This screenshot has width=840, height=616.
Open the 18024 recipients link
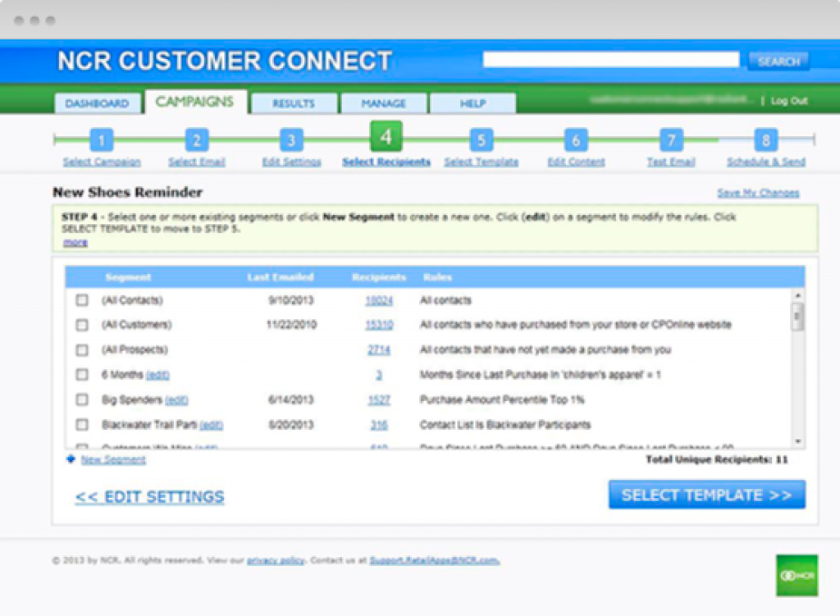pyautogui.click(x=380, y=300)
